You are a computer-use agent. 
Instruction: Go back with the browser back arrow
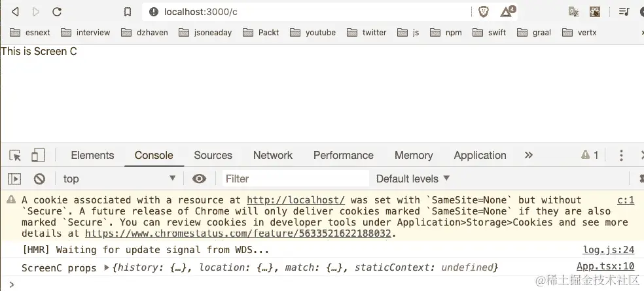click(15, 12)
